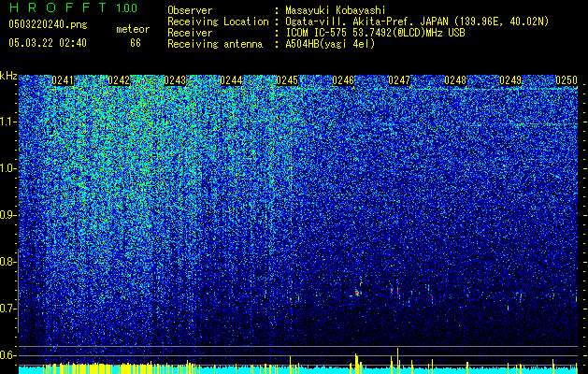Click time marker 0249 on spectrogram
The image size is (588, 374).
point(510,80)
